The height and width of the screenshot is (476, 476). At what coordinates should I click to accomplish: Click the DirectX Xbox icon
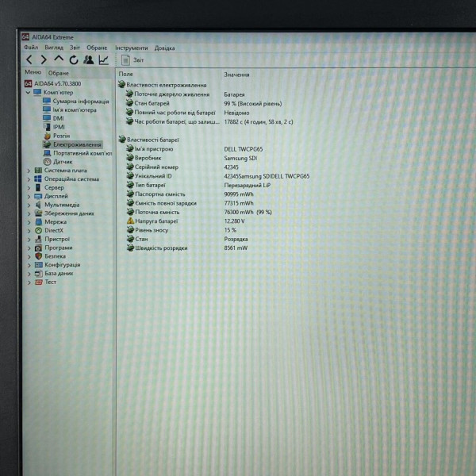[39, 230]
